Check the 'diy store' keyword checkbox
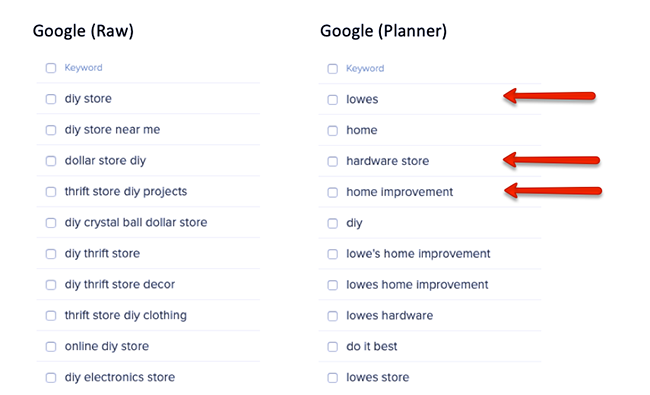 [x=51, y=99]
